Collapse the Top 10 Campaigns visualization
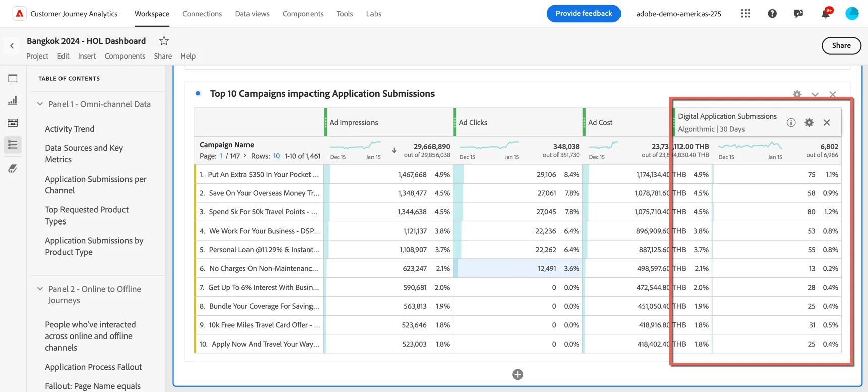Viewport: 868px width, 392px height. [815, 94]
